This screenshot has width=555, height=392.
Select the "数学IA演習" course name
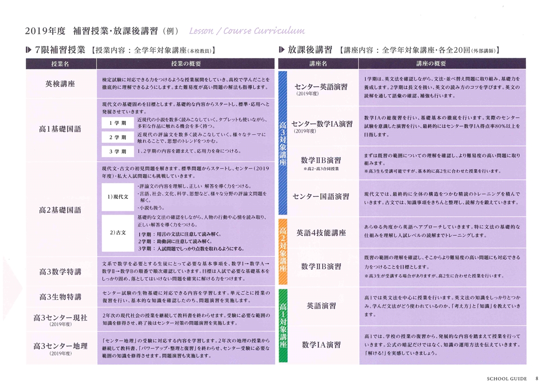(321, 345)
